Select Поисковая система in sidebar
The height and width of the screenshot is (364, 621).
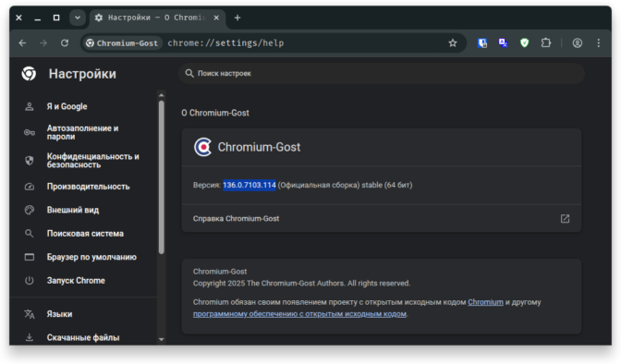click(x=83, y=234)
